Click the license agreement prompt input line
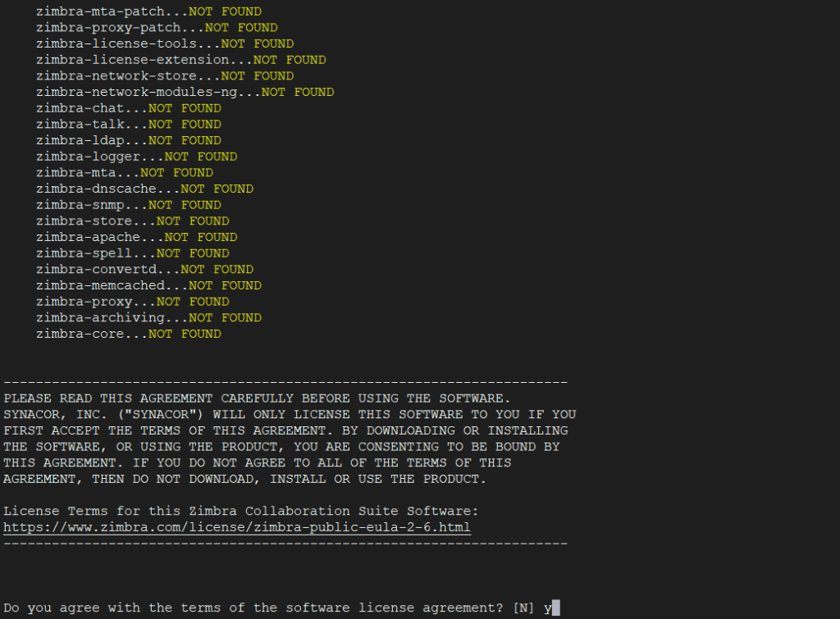The image size is (840, 619). [282, 608]
